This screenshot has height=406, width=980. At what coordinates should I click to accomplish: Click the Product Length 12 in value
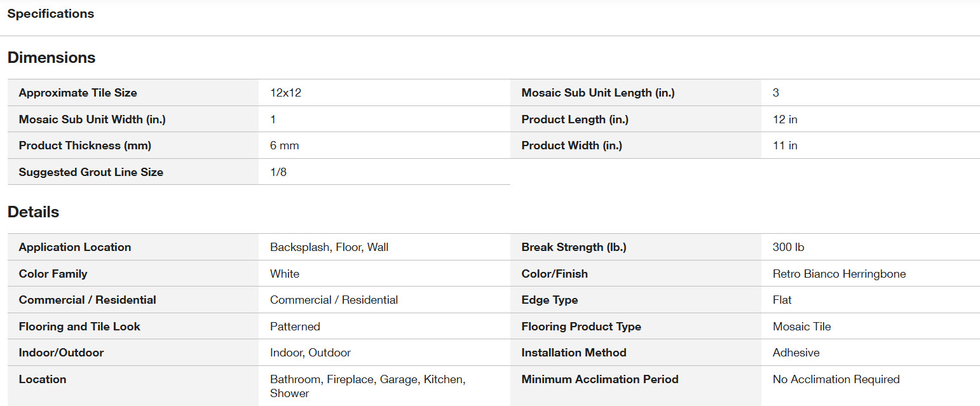click(x=785, y=119)
